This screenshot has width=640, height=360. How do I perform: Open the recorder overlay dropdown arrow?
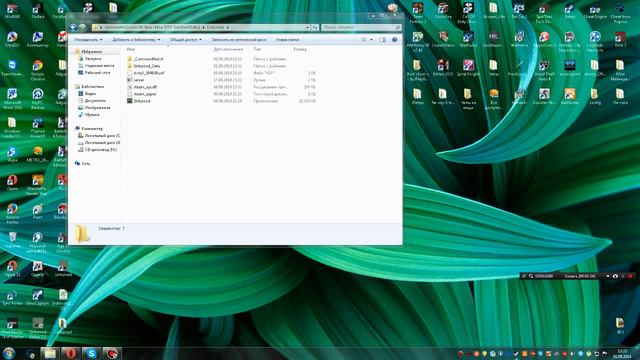(x=608, y=276)
